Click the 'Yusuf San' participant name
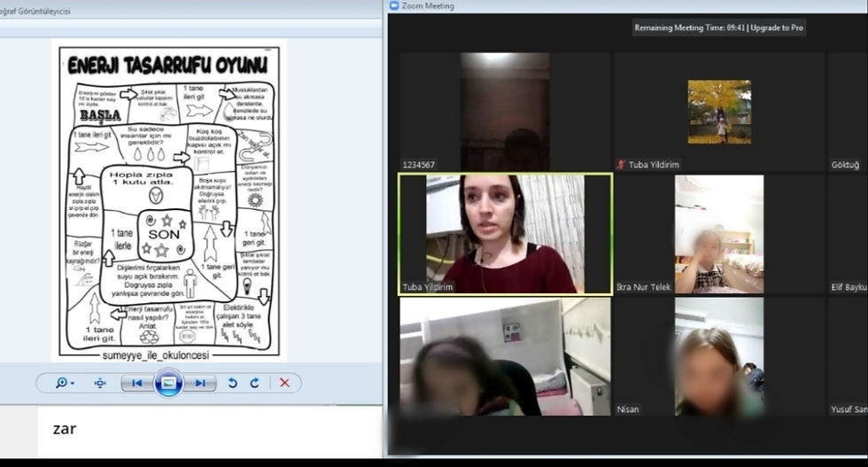The width and height of the screenshot is (868, 467). [849, 409]
